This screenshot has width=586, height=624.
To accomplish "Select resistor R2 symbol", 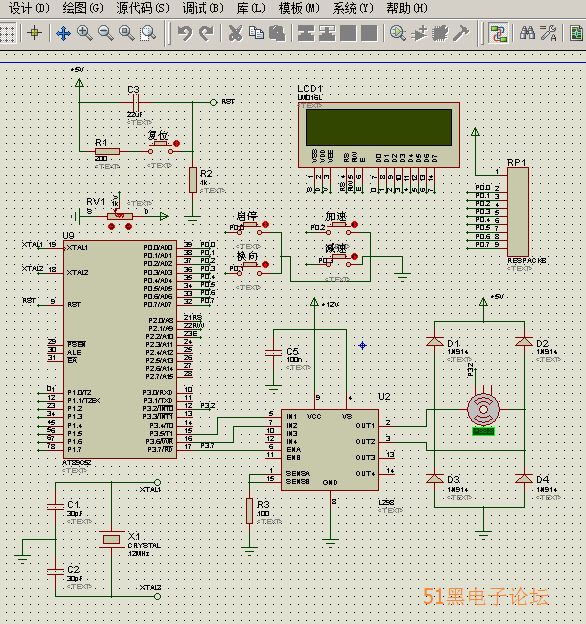I will click(x=193, y=180).
